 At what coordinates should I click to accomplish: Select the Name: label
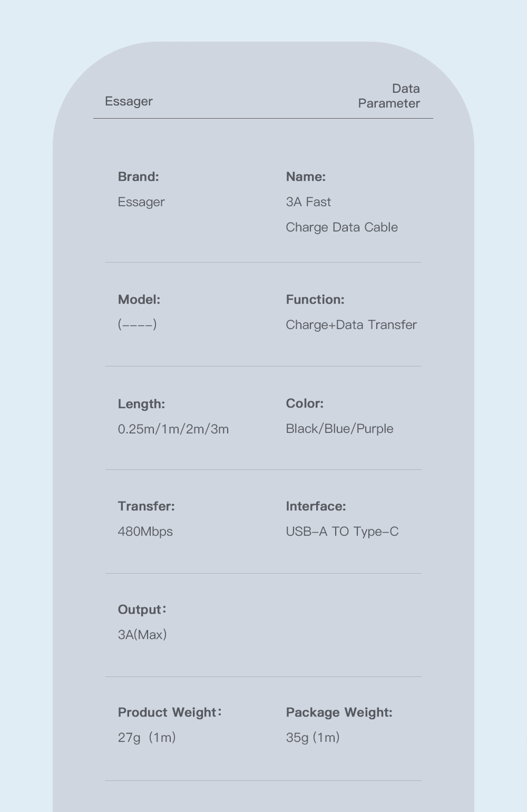pyautogui.click(x=306, y=177)
